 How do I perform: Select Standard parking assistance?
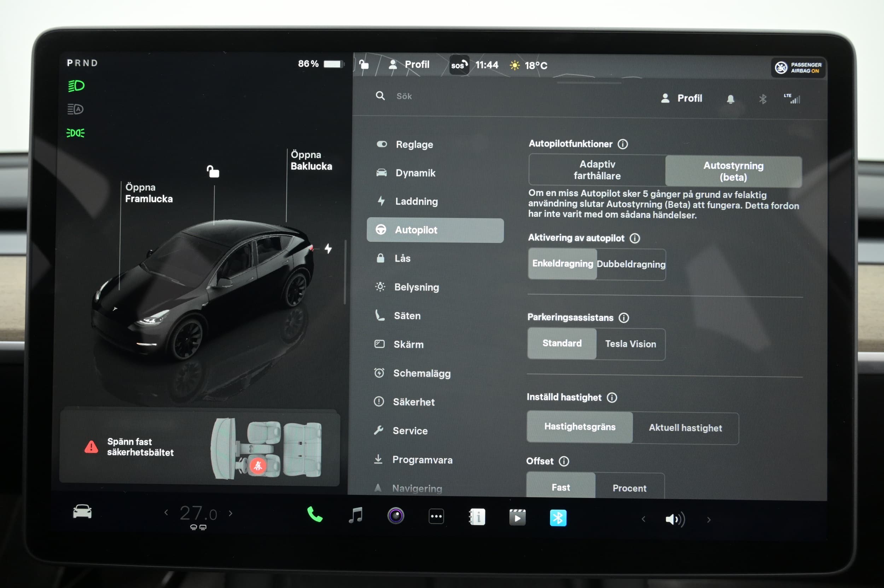coord(562,343)
